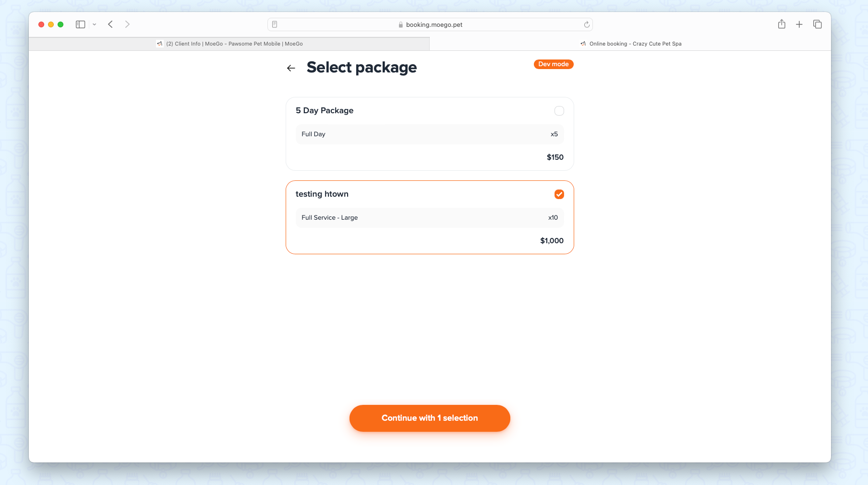Image resolution: width=868 pixels, height=485 pixels.
Task: Click the Safari sidebar toggle icon
Action: [x=81, y=24]
